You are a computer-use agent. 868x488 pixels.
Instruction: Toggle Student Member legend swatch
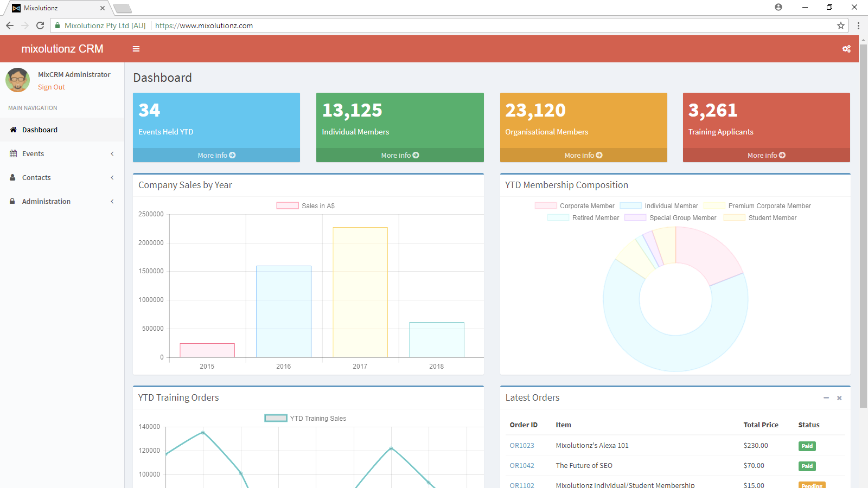coord(735,217)
